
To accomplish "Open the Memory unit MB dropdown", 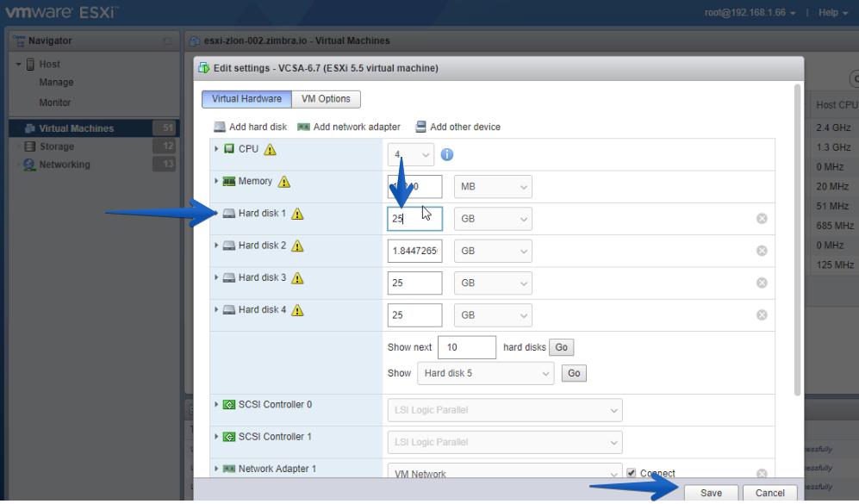I will pos(493,187).
